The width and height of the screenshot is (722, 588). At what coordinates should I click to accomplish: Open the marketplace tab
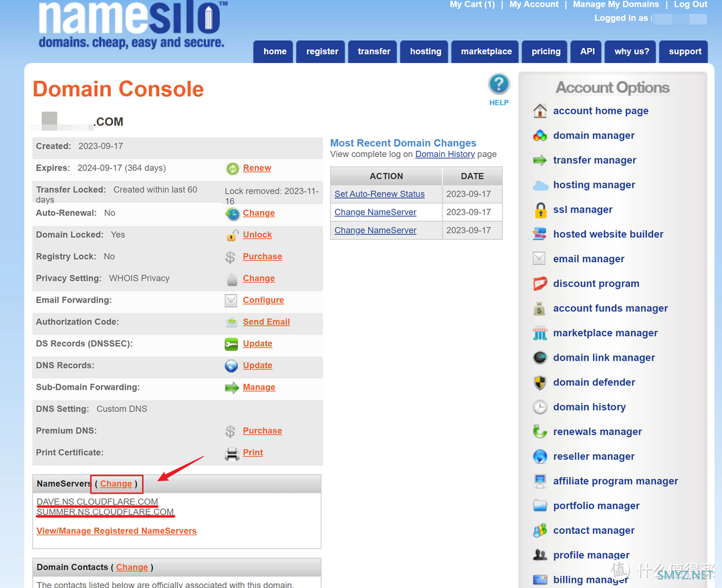[486, 51]
